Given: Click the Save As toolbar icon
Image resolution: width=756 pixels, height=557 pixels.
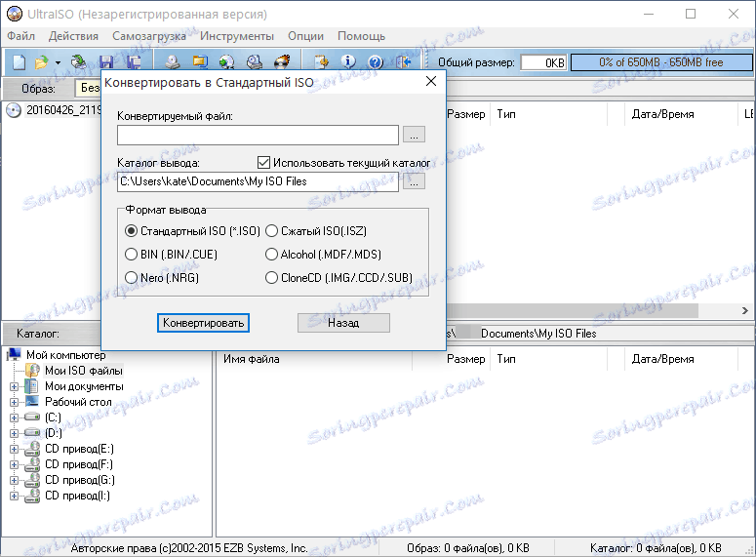Looking at the screenshot, I should (134, 62).
